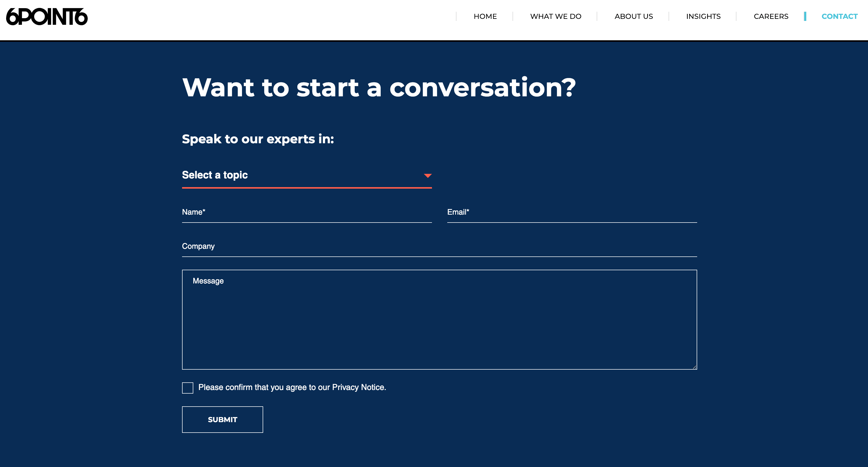This screenshot has height=467, width=868.
Task: Click into the Email field
Action: (x=572, y=213)
